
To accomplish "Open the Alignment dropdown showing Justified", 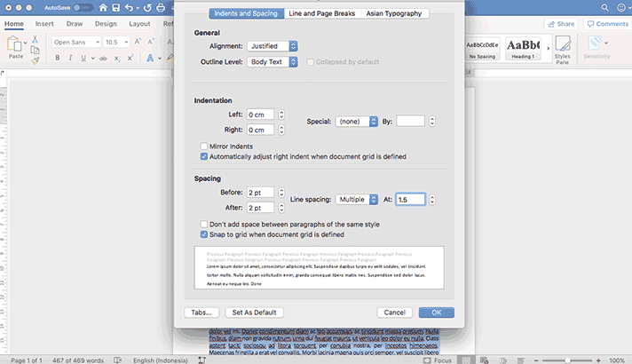I will click(273, 46).
